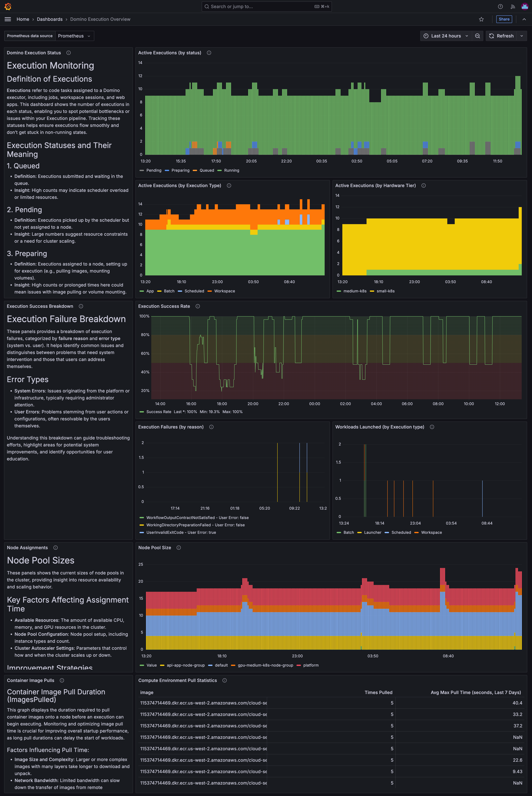Viewport: 532px width, 796px height.
Task: Toggle platform series in Node Pool legend
Action: tap(311, 665)
